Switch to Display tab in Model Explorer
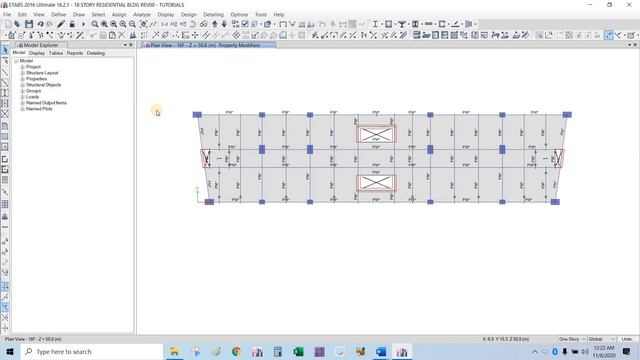Screen dimensions: 640x360 point(37,53)
